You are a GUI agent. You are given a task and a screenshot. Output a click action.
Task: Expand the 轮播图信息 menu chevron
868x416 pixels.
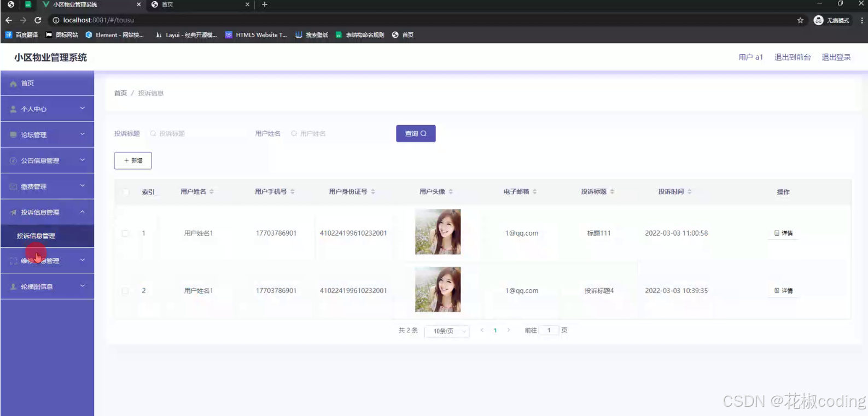point(83,285)
